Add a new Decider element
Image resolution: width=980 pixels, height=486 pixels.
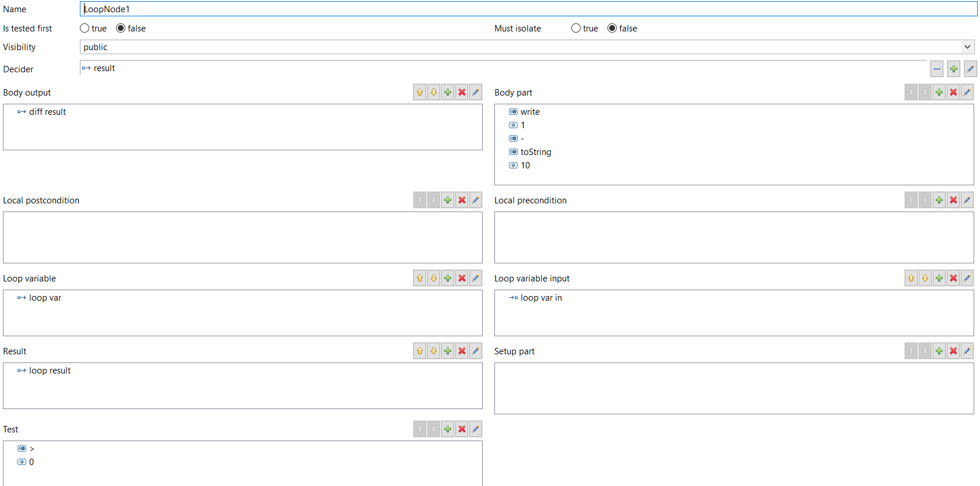[x=954, y=69]
